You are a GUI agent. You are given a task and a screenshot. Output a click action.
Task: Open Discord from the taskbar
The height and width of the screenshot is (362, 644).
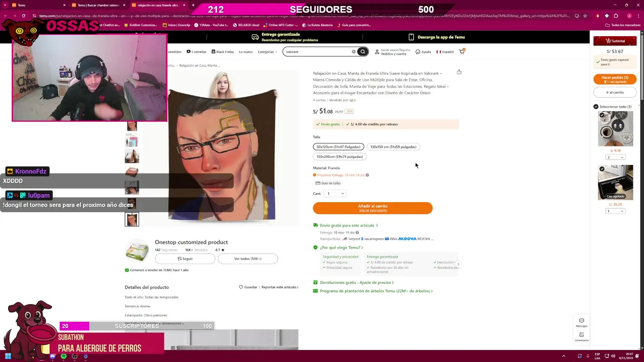pos(52,356)
